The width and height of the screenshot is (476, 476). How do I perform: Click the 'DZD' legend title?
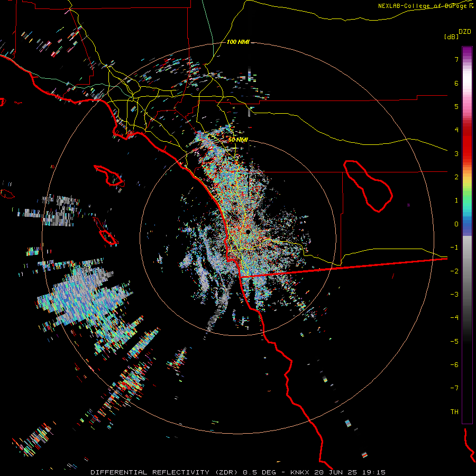465,32
